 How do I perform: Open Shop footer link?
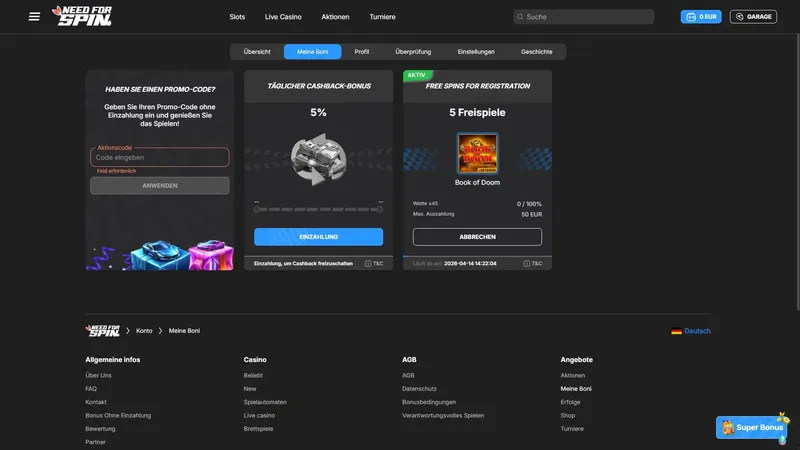pyautogui.click(x=567, y=415)
